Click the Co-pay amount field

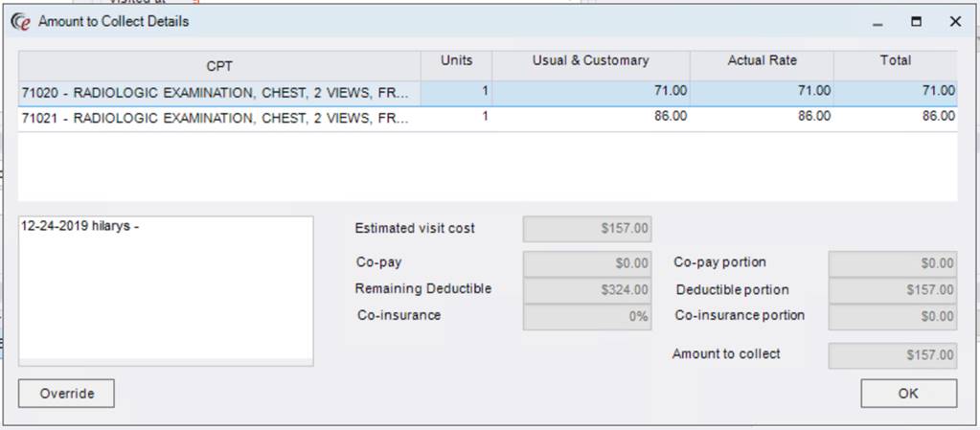tap(587, 263)
